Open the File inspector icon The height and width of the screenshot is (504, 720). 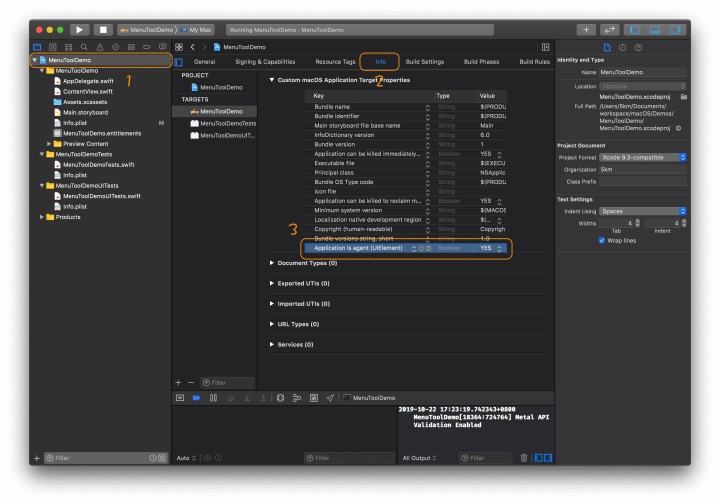(x=607, y=47)
